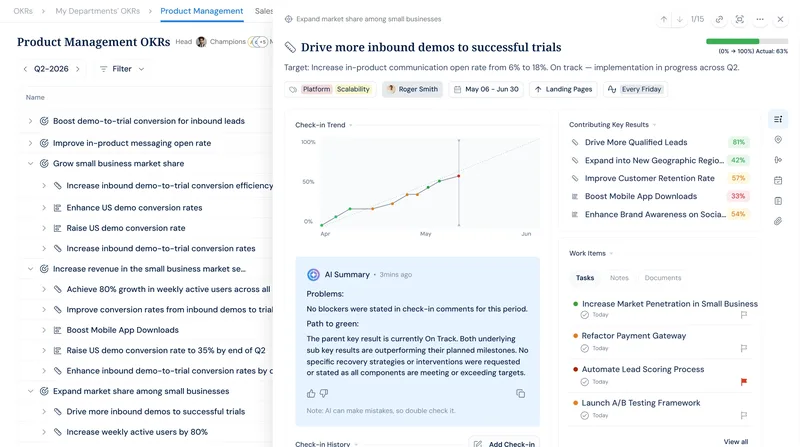800x447 pixels.
Task: Copy the AI Summary text
Action: [520, 393]
